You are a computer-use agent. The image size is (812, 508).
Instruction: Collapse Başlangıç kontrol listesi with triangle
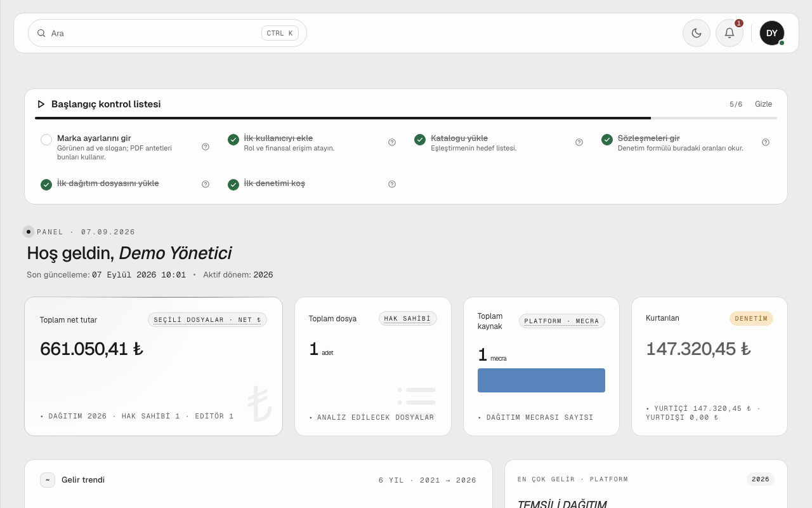pyautogui.click(x=41, y=104)
